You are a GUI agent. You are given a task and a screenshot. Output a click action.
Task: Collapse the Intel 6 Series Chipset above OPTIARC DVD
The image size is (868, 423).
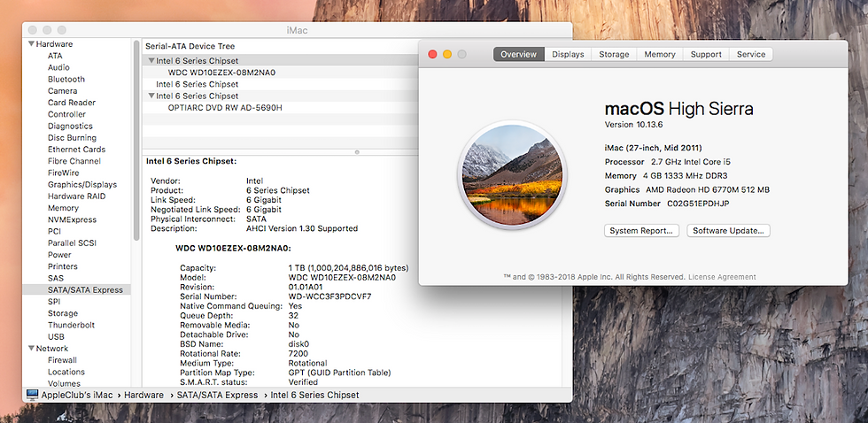(151, 96)
